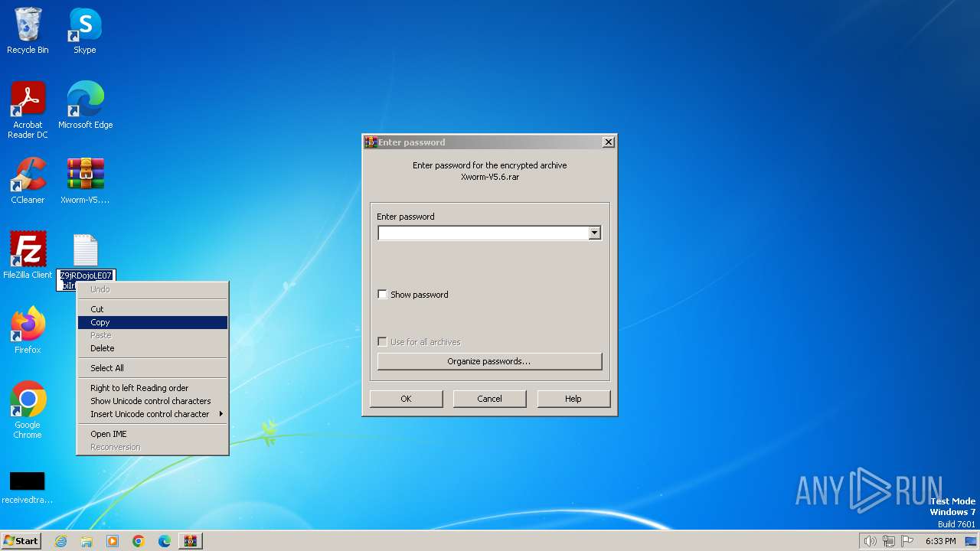The height and width of the screenshot is (551, 980).
Task: Select the Skype desktop shortcut
Action: click(85, 31)
